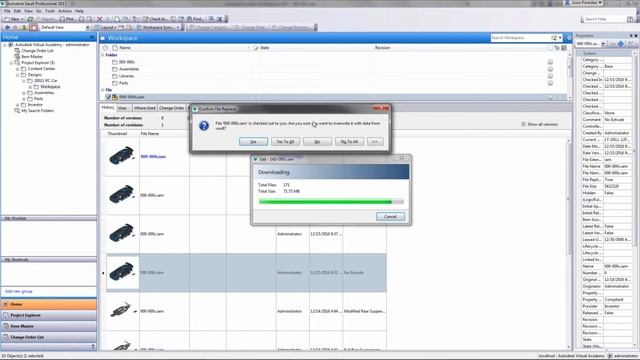Click the Change Revision toolbar button
The image size is (640, 360).
click(x=291, y=27)
